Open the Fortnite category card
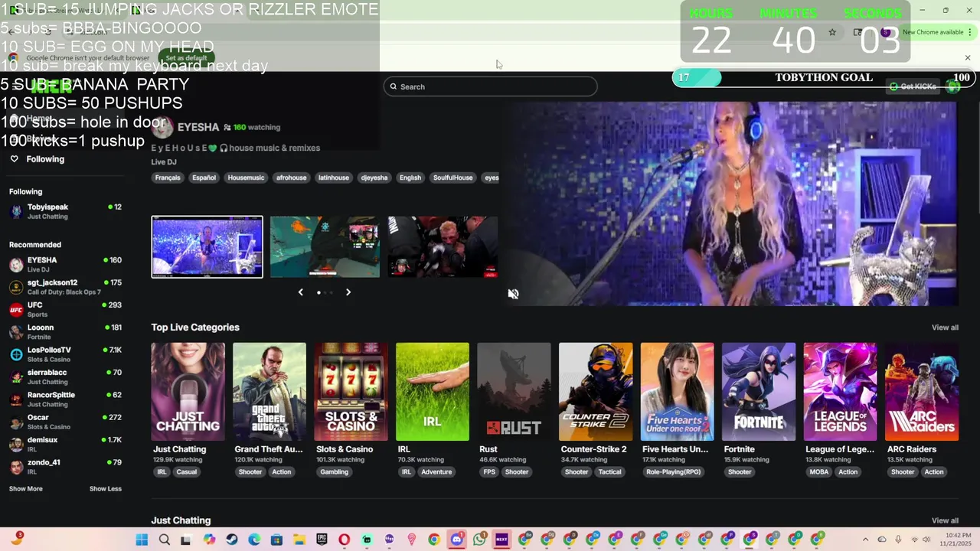Viewport: 980px width, 551px height. point(759,392)
